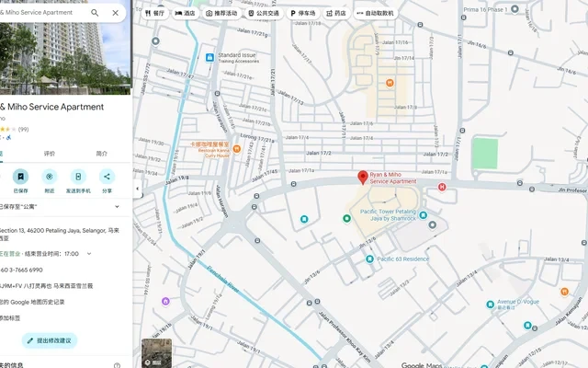The height and width of the screenshot is (368, 588).
Task: Click the phone number 60 3-7665 6990
Action: [21, 270]
